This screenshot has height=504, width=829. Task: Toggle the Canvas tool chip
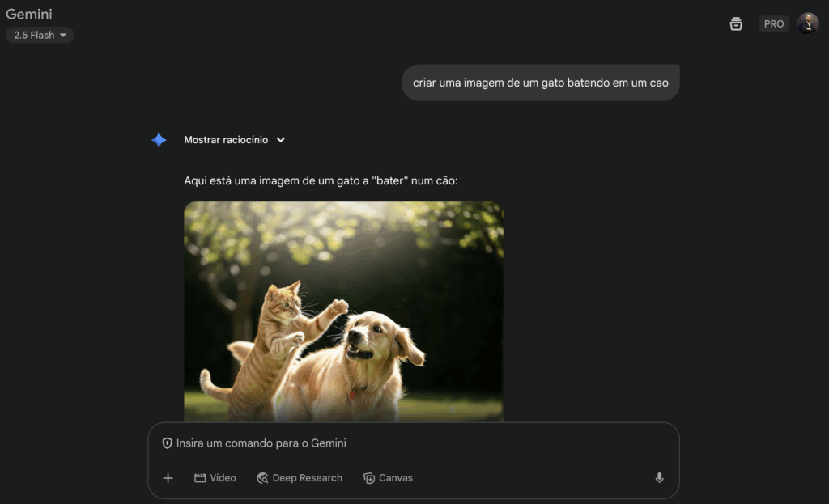click(388, 478)
